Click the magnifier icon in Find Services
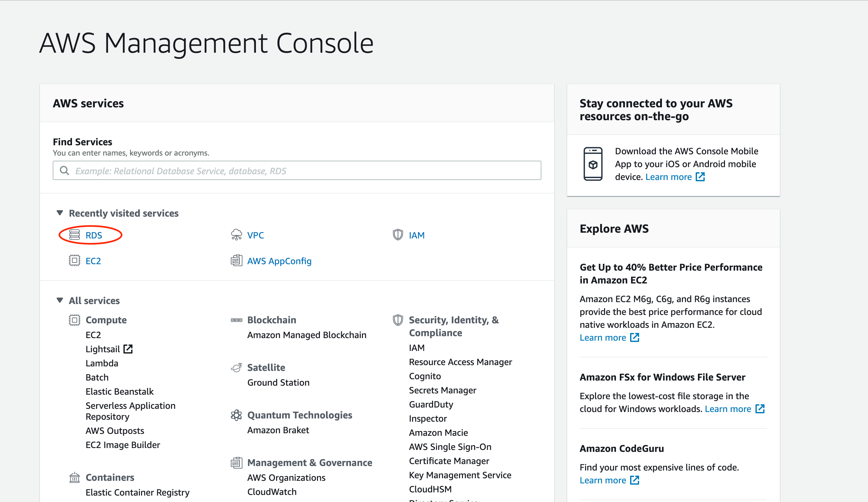 pyautogui.click(x=64, y=170)
